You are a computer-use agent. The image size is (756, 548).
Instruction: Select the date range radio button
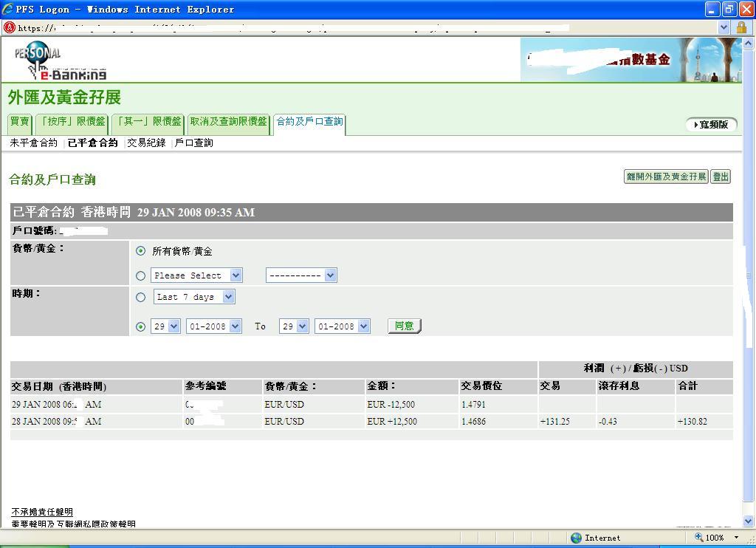(140, 326)
